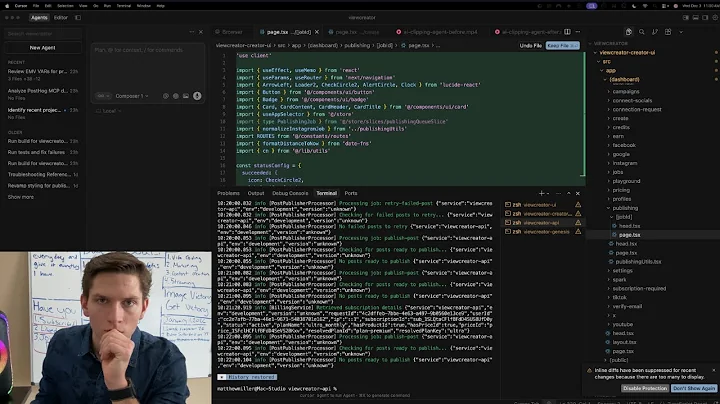Close the terminal panel

(x=578, y=193)
